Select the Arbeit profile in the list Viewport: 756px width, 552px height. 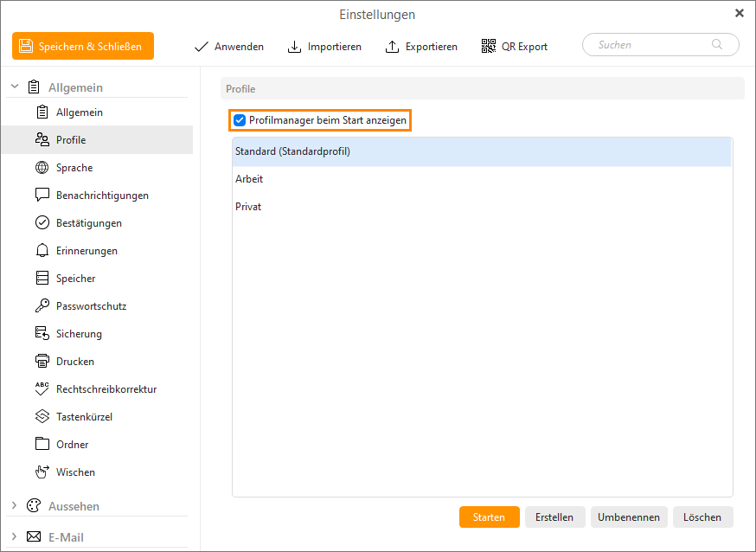(249, 179)
